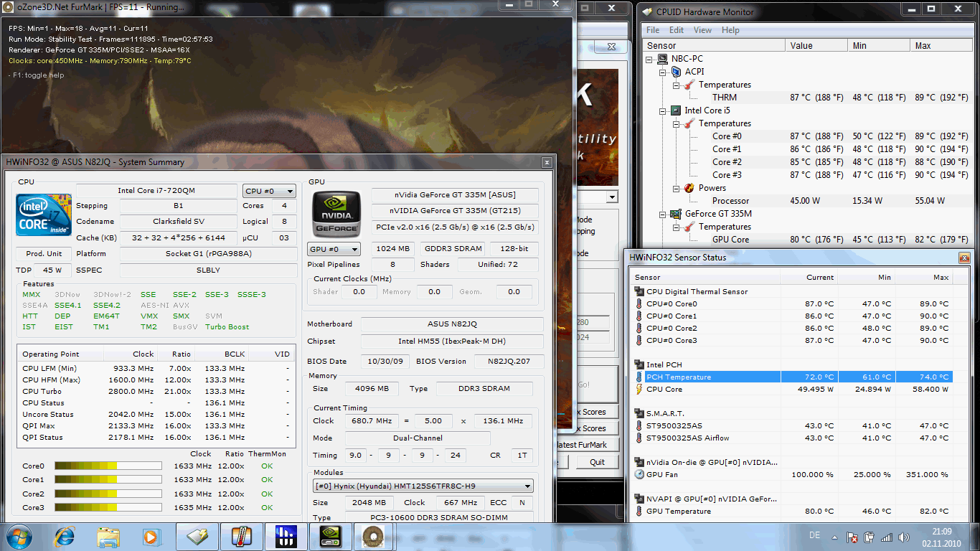Collapse the Powers tree node

pos(676,188)
